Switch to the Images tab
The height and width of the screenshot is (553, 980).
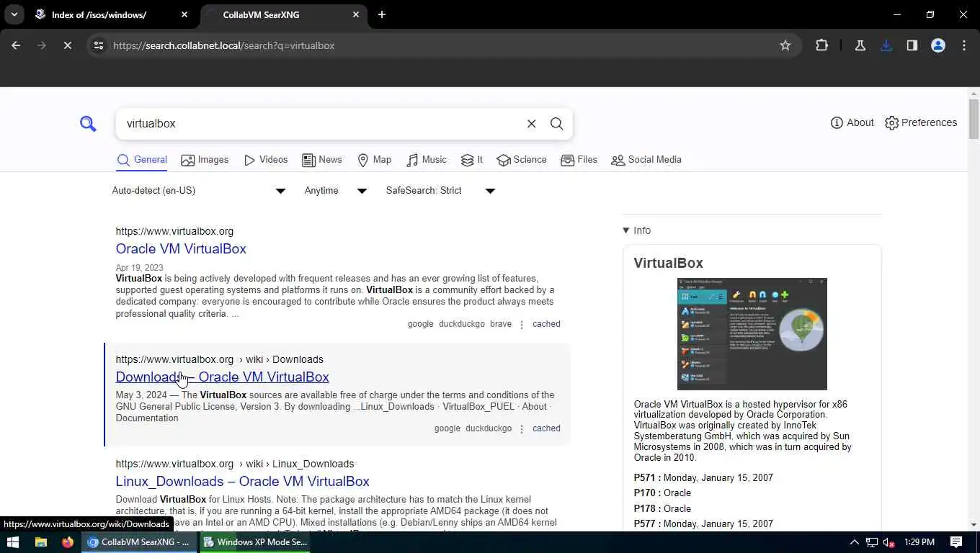click(205, 160)
